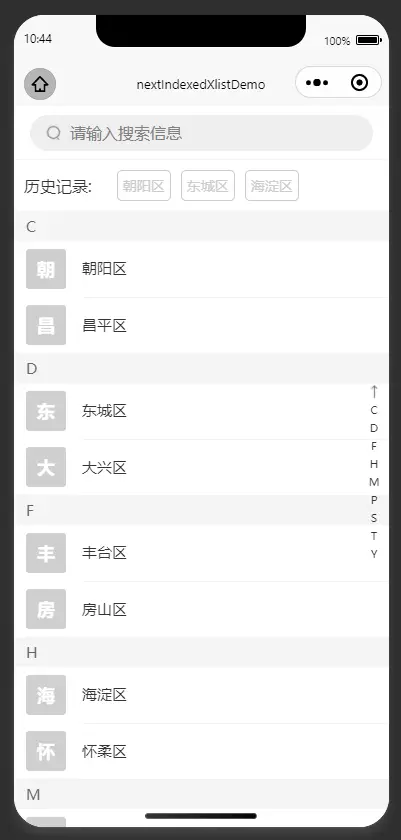Select 朝阳区 history tag

(x=144, y=186)
